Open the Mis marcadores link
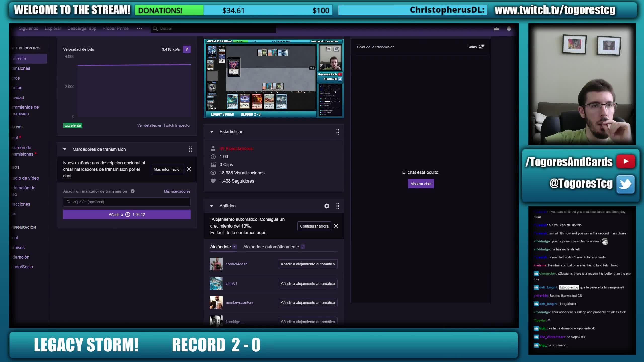The image size is (644, 362). click(x=177, y=191)
